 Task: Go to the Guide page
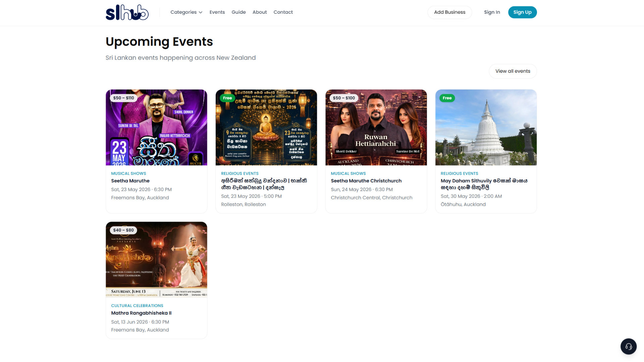pos(238,12)
